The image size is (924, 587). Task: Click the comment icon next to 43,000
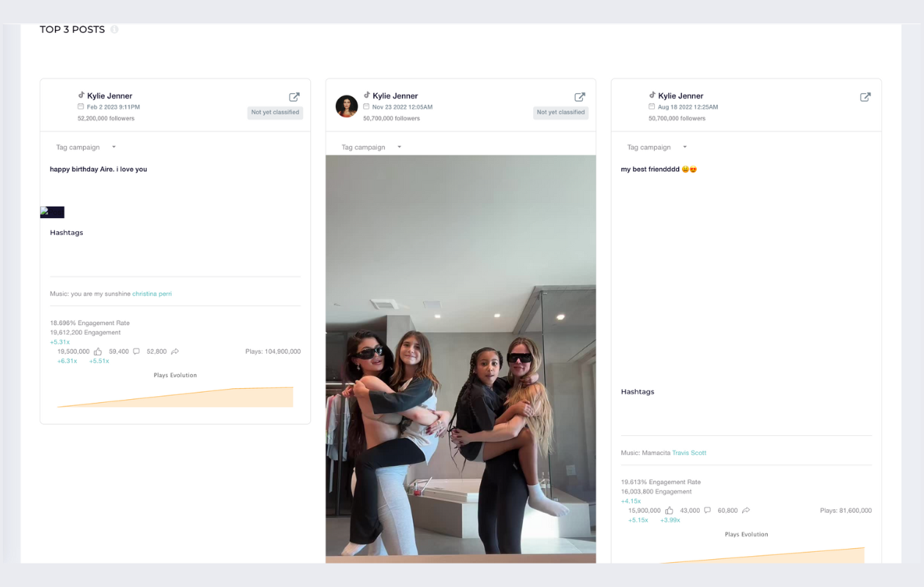pyautogui.click(x=707, y=511)
